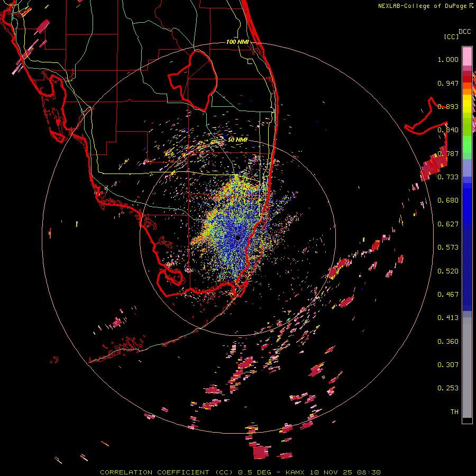Click the 0.840 color scale value
Screen dimensions: 476x476
point(448,130)
